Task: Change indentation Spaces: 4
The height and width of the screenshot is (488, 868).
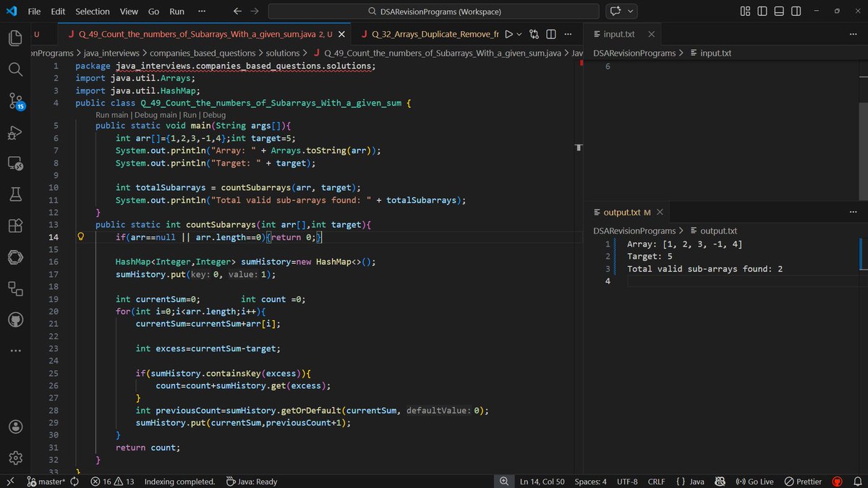Action: click(x=590, y=481)
